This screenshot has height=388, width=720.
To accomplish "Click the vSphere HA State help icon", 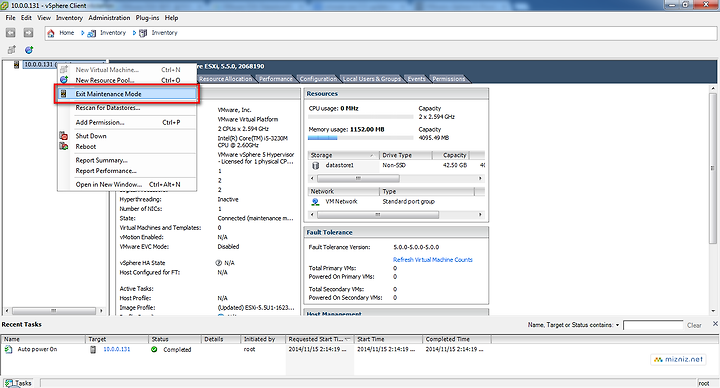I will click(x=219, y=263).
